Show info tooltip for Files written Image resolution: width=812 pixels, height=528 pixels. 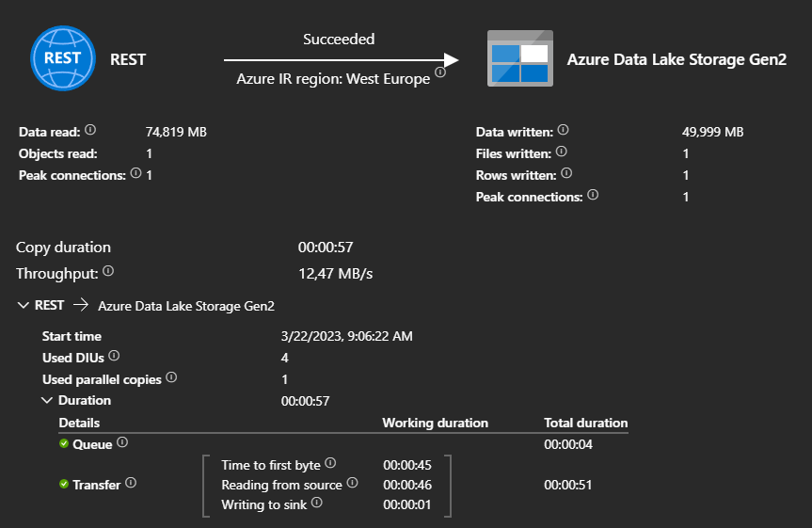click(562, 152)
